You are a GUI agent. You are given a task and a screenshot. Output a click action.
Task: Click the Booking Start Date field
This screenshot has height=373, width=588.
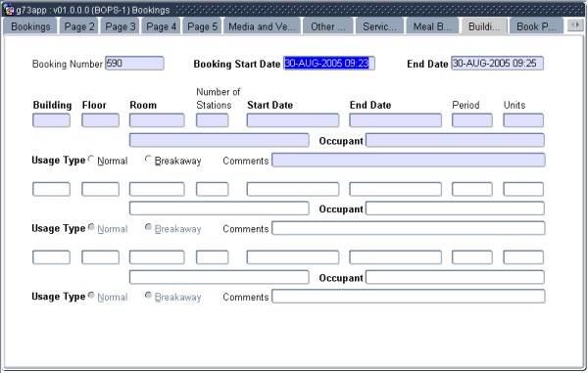click(329, 64)
